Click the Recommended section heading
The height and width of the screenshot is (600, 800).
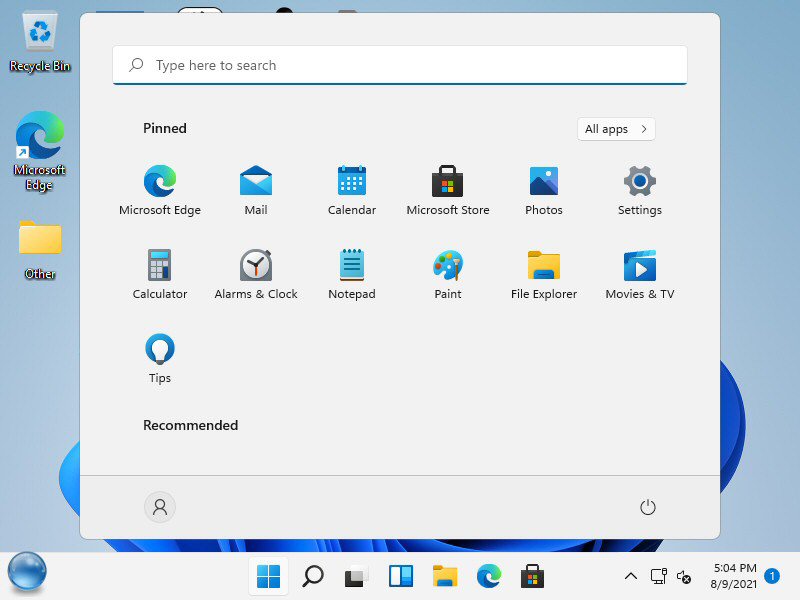(x=190, y=426)
